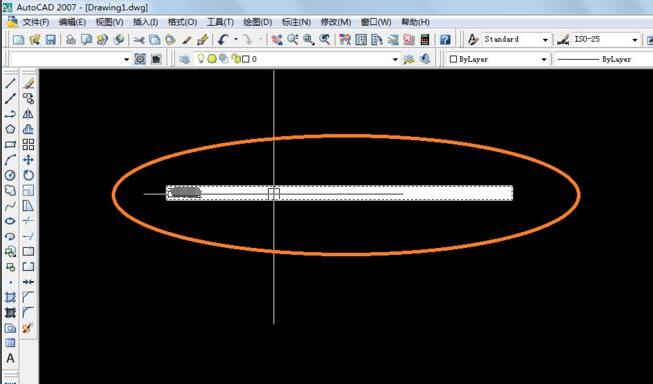
Task: Select the Array tool
Action: click(28, 145)
